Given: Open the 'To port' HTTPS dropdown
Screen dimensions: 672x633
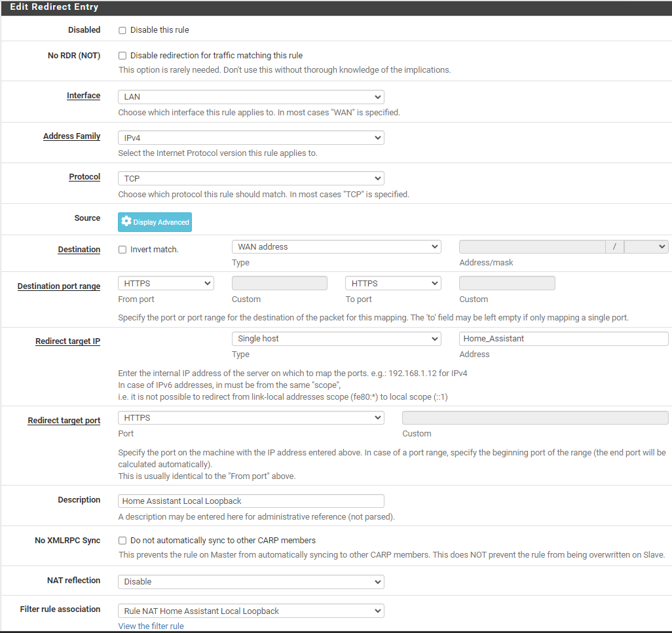Looking at the screenshot, I should (393, 284).
